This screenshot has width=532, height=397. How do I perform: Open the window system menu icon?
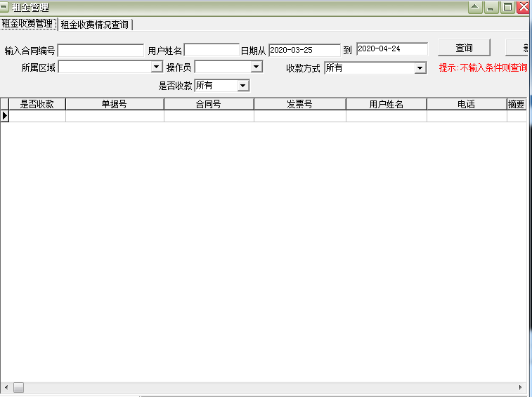[x=4, y=7]
